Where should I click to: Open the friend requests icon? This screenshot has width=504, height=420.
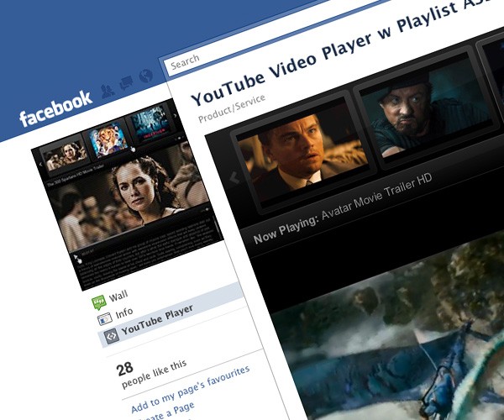108,91
